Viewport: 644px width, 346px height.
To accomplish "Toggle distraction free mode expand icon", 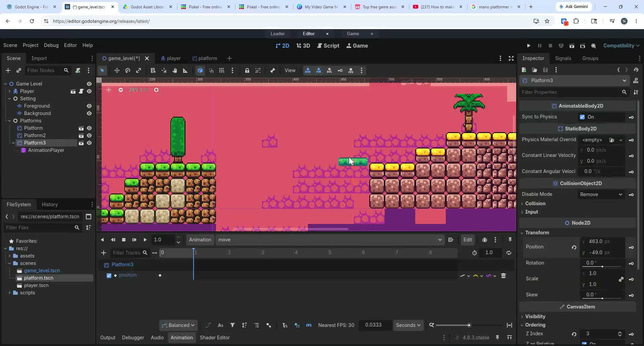I will (x=511, y=58).
